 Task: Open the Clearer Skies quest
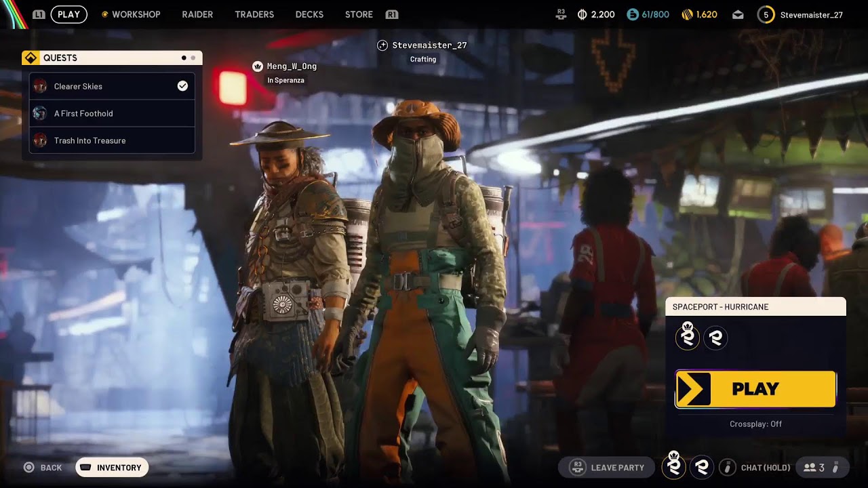tap(112, 86)
